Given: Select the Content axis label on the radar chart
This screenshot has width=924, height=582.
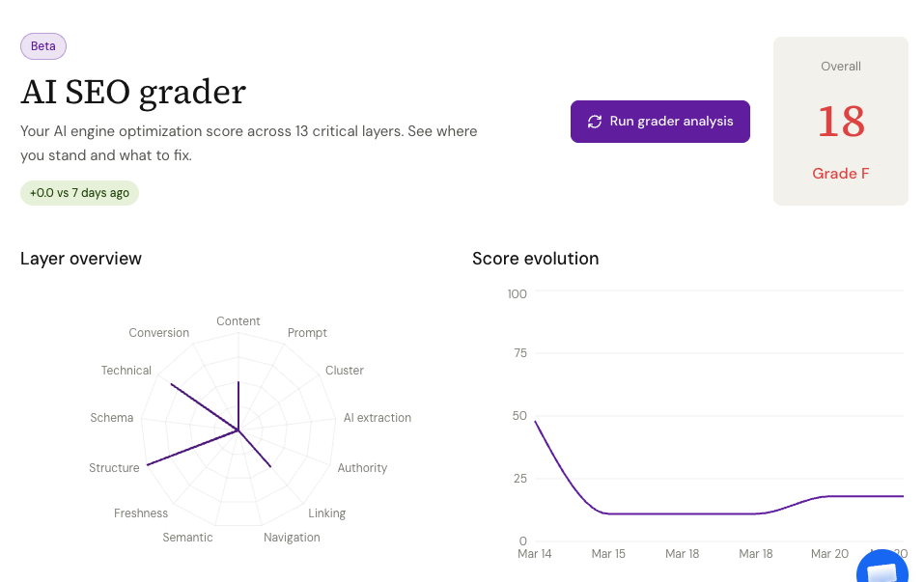Looking at the screenshot, I should [238, 321].
